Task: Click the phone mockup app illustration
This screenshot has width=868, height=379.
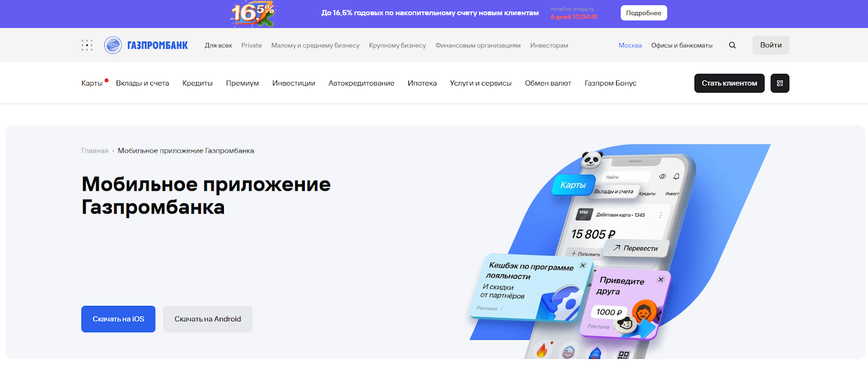Action: (x=620, y=252)
